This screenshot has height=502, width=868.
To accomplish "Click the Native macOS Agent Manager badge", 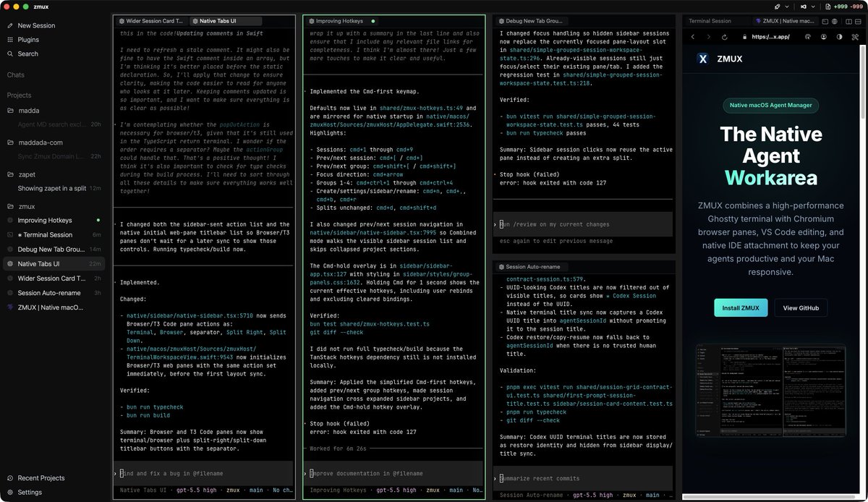I will [770, 106].
